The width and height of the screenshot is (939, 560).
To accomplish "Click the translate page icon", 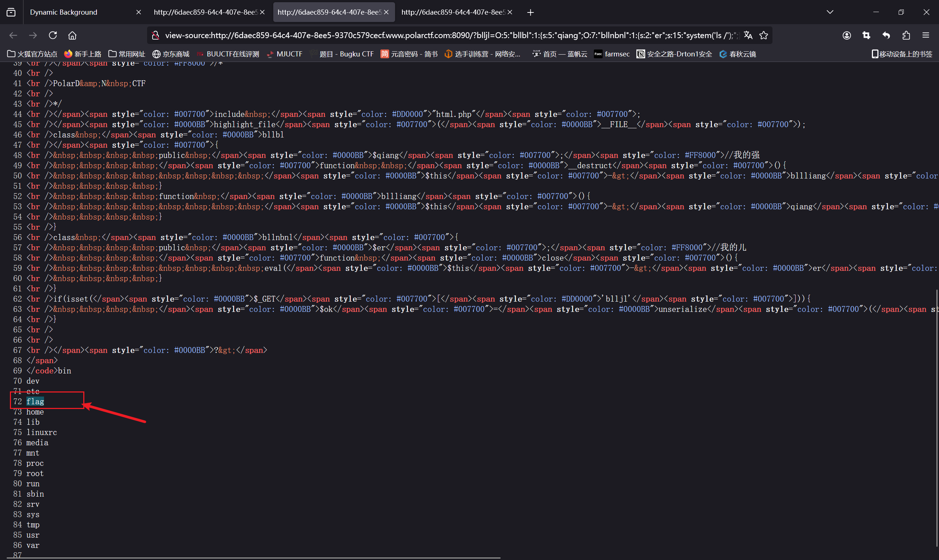I will [748, 35].
